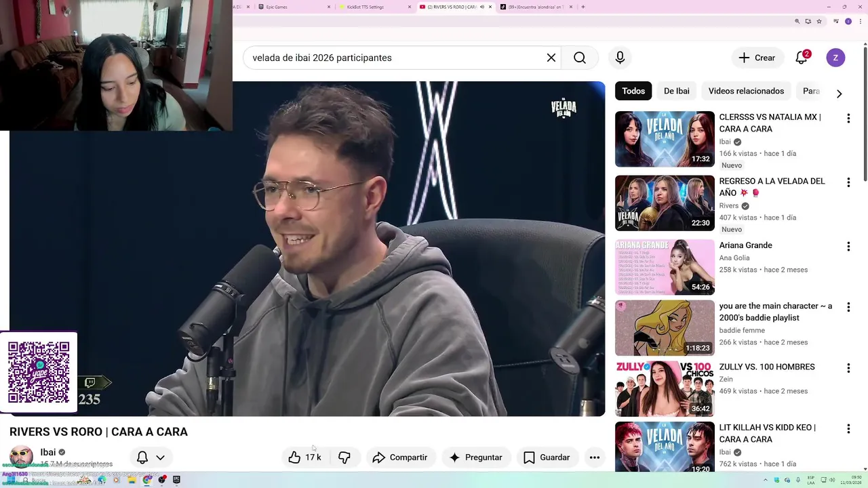
Task: Open the Ibai channel name link
Action: coord(47,452)
